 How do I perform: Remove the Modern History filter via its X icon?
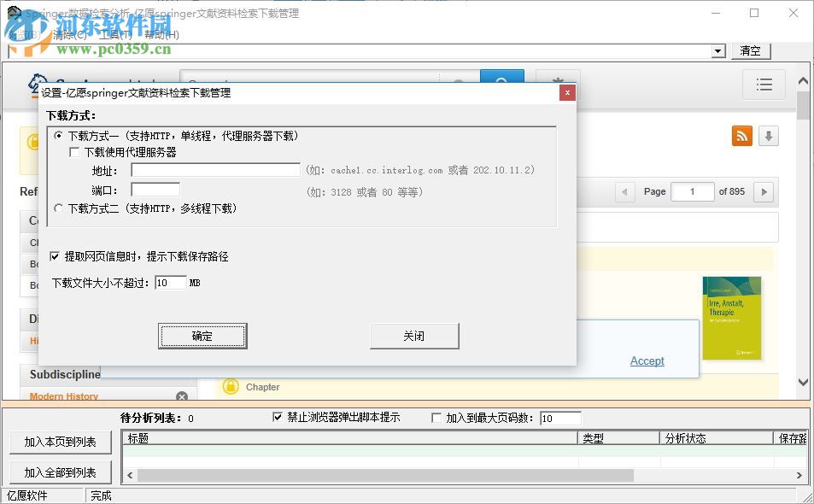pyautogui.click(x=182, y=396)
